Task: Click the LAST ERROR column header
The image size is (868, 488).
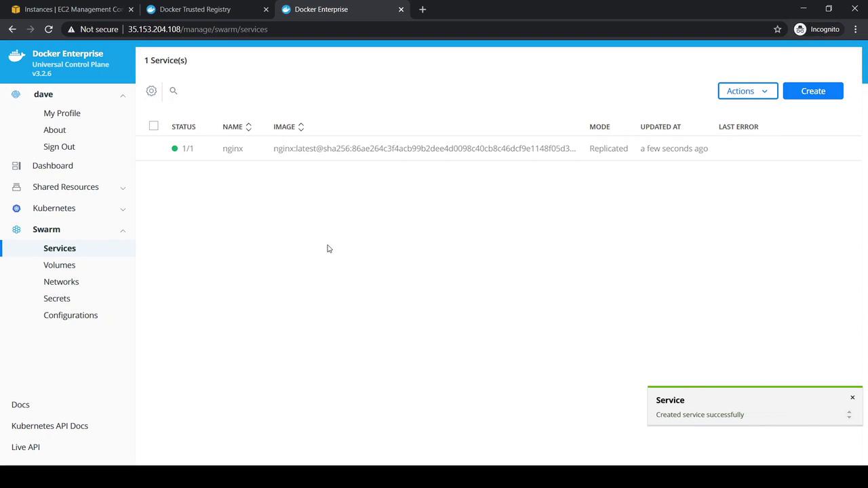Action: click(x=738, y=127)
